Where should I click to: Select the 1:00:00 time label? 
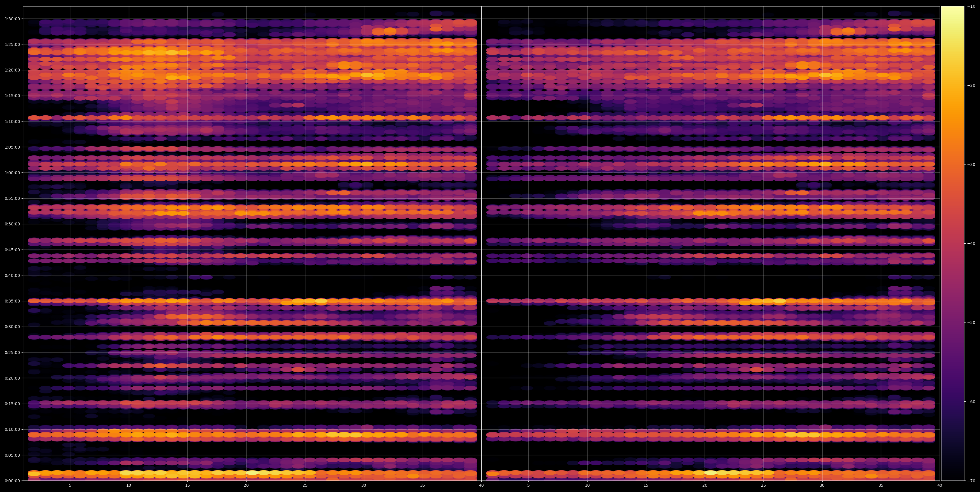[x=12, y=173]
